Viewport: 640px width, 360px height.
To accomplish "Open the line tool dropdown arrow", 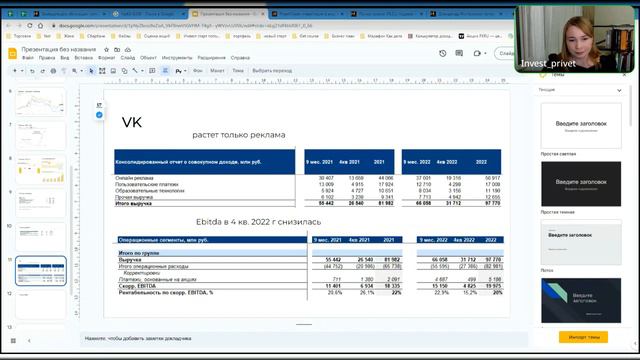I will [142, 71].
